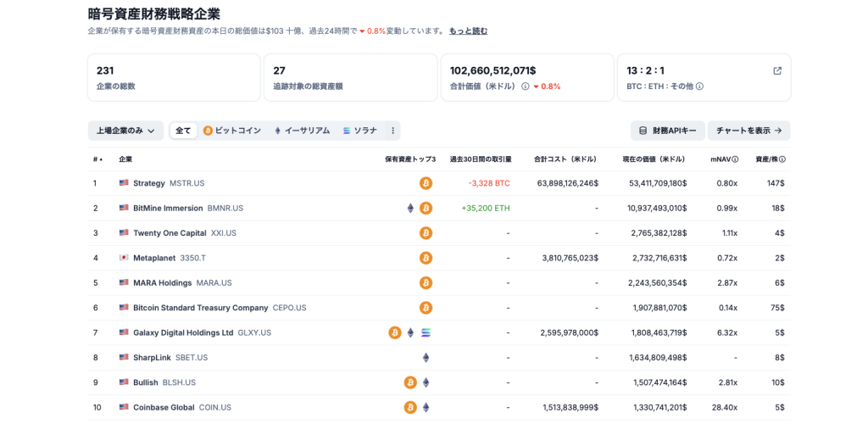Click info icon next to 資産/株 header
The width and height of the screenshot is (868, 424).
782,159
